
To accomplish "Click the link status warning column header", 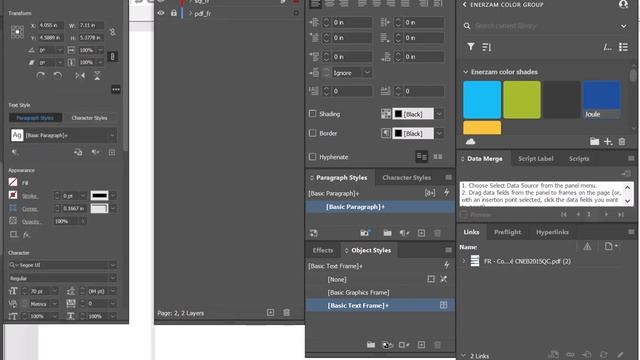I will [587, 246].
